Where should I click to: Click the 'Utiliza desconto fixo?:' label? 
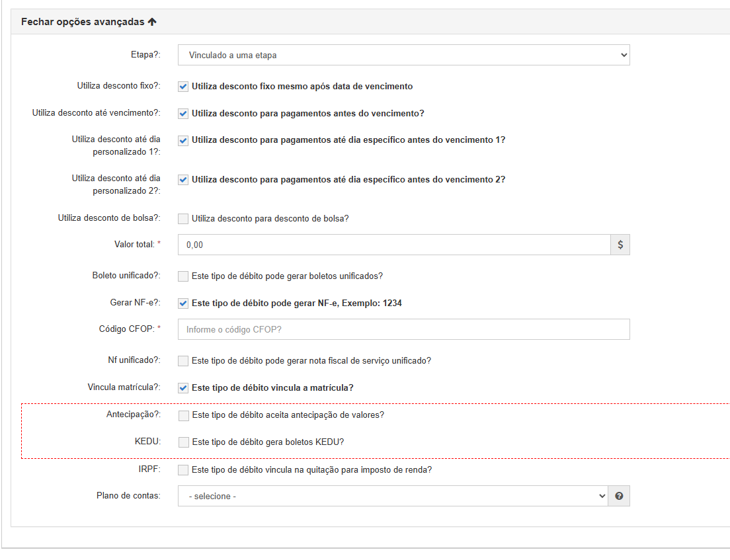(x=119, y=86)
